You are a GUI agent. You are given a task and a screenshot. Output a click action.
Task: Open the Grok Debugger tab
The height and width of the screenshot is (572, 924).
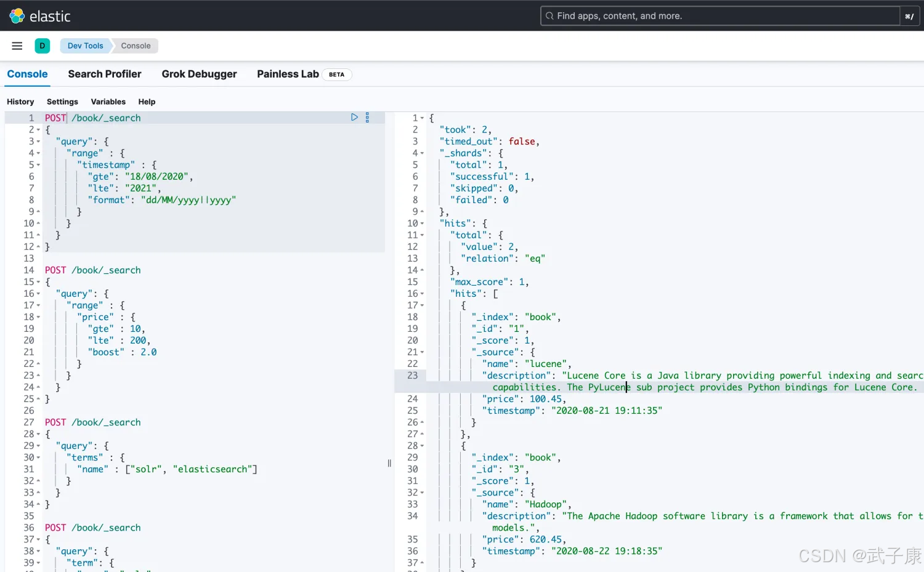click(199, 74)
